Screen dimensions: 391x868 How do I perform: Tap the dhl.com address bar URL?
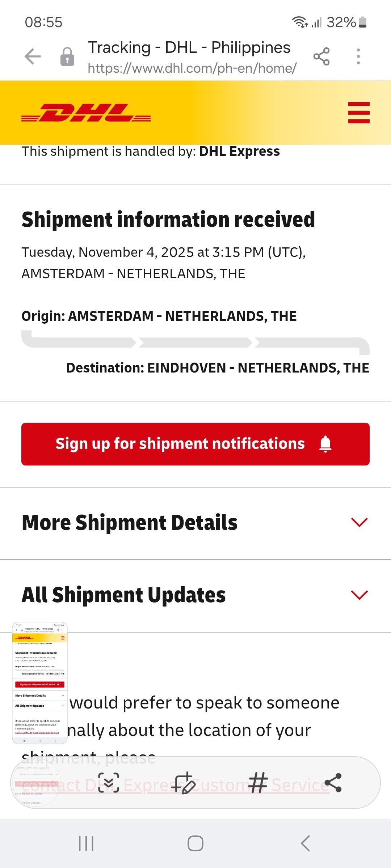[x=192, y=68]
